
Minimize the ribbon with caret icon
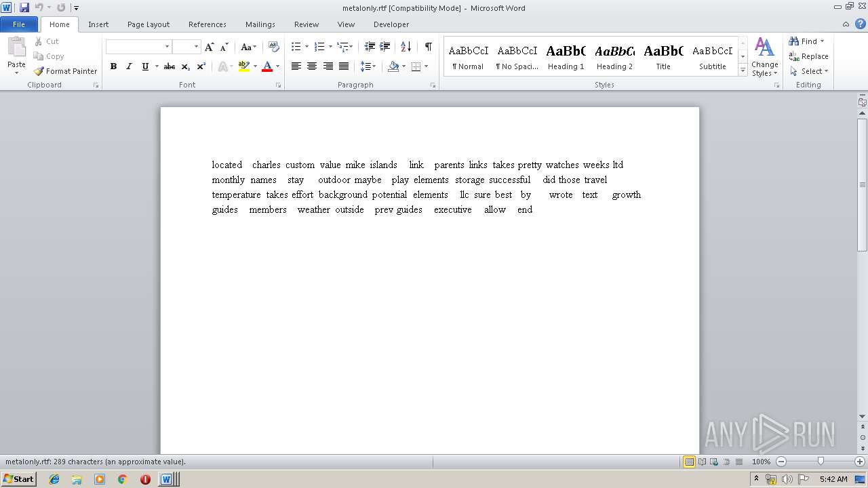[845, 24]
